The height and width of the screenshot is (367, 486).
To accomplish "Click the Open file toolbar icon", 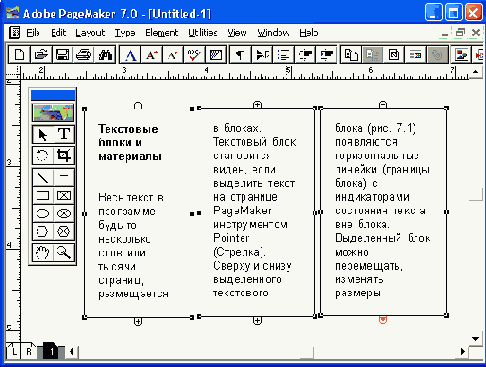I will pos(41,55).
